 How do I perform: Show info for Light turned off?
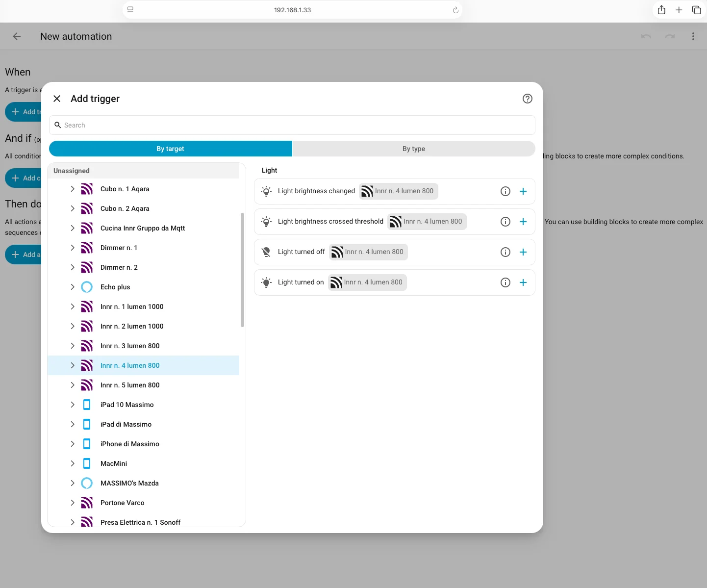(505, 252)
